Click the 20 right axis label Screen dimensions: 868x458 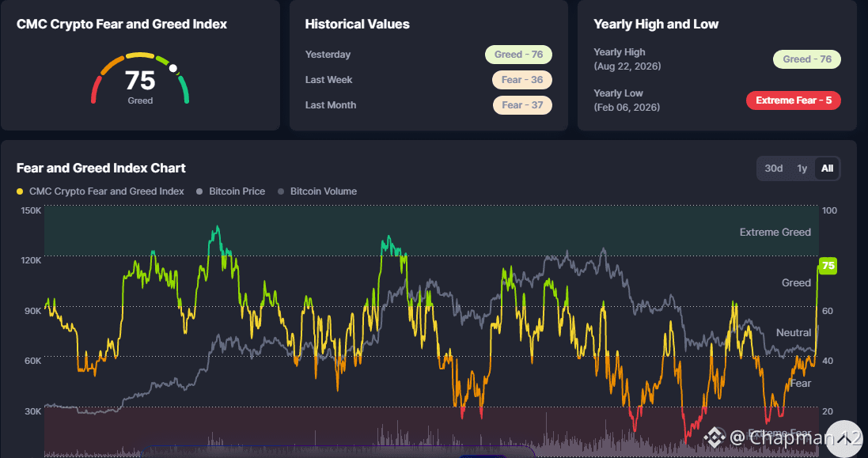click(x=828, y=411)
